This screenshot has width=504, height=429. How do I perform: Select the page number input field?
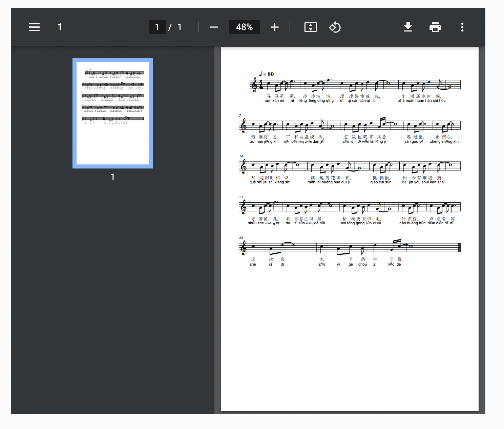tap(157, 27)
